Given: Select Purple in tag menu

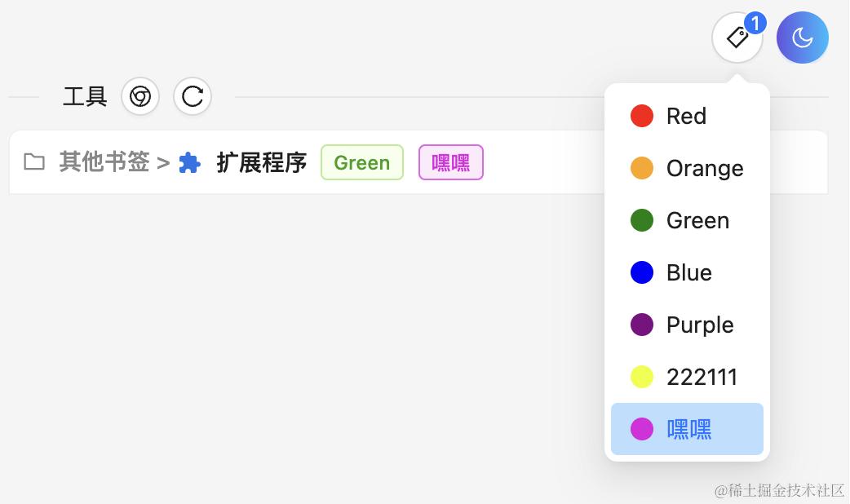Looking at the screenshot, I should tap(687, 325).
